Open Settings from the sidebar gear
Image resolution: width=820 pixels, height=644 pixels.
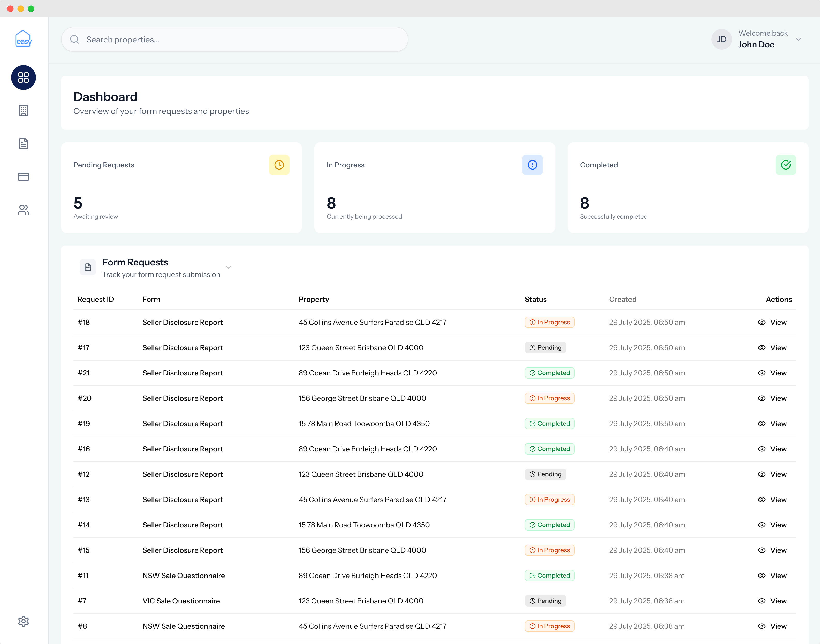click(x=23, y=621)
